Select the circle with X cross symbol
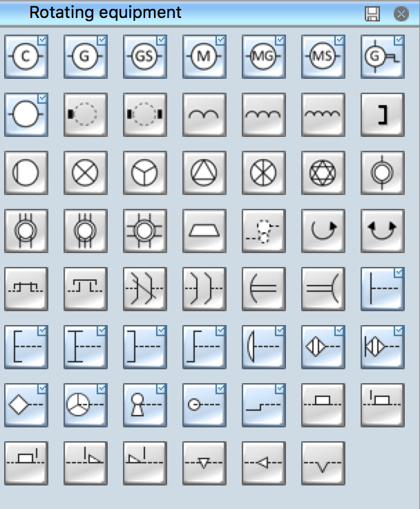Viewport: 420px width, 509px height. point(86,173)
